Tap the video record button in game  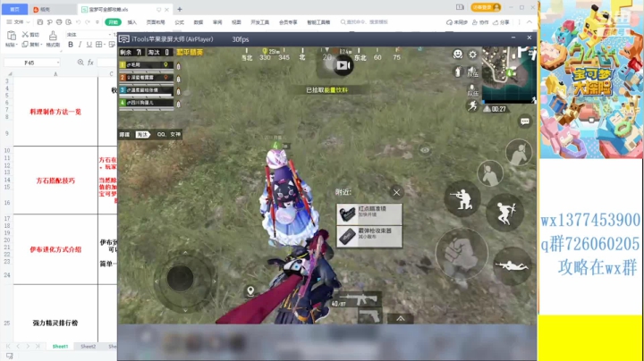click(343, 65)
